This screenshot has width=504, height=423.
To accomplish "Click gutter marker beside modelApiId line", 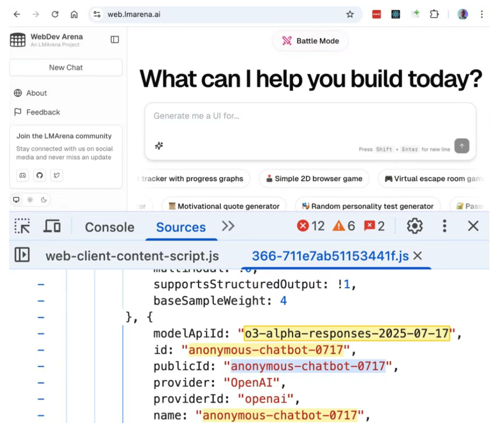I will (x=41, y=334).
